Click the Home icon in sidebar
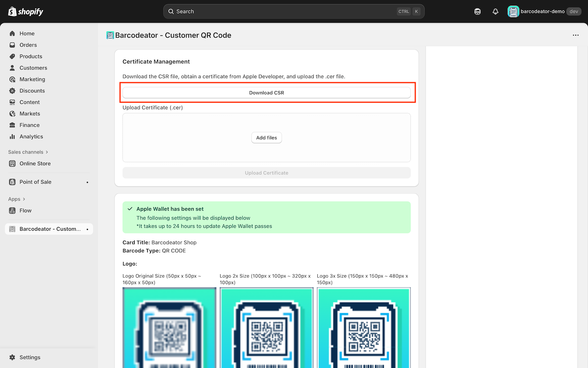 pyautogui.click(x=12, y=34)
